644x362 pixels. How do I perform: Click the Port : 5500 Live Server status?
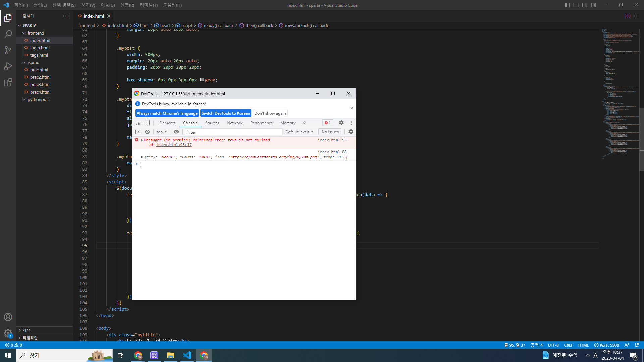click(x=606, y=345)
